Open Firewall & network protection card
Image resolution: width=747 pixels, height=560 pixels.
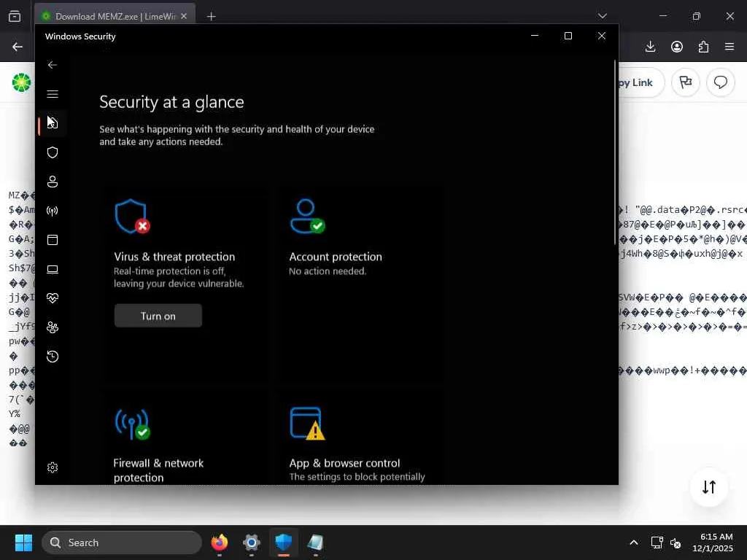point(183,437)
